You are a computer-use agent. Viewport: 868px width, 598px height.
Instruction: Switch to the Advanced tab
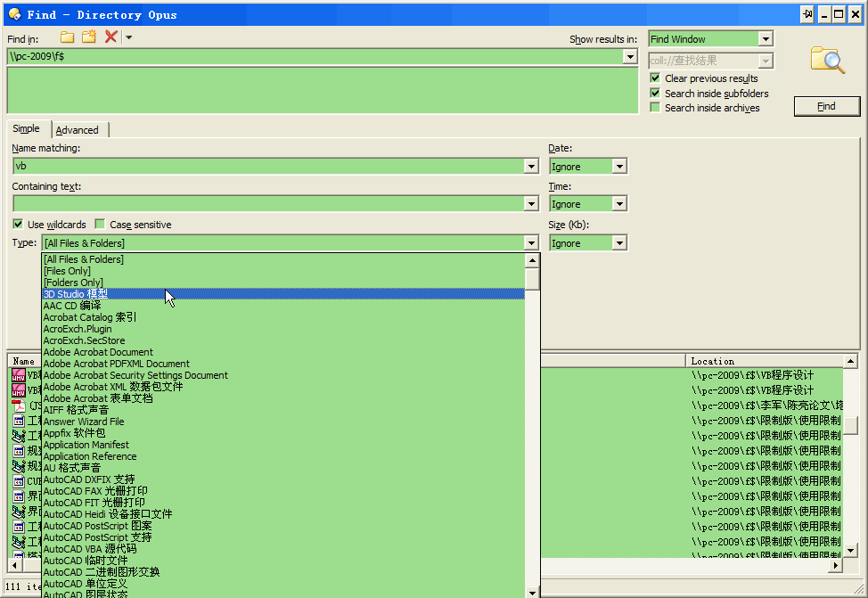point(78,130)
